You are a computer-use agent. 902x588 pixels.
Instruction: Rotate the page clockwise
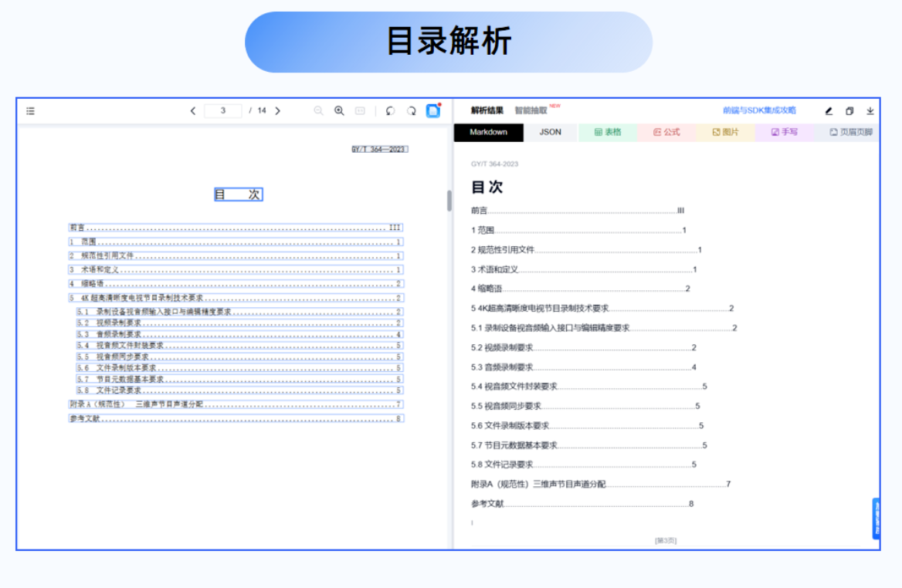(412, 111)
